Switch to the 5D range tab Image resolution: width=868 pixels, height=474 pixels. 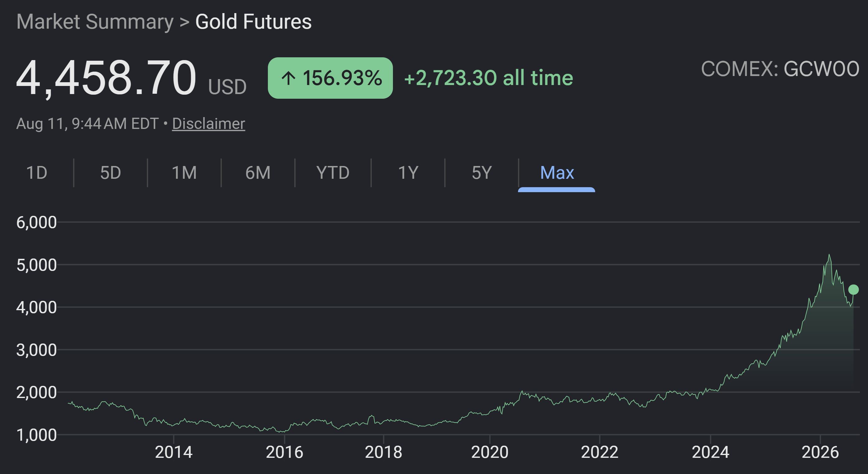(x=110, y=173)
